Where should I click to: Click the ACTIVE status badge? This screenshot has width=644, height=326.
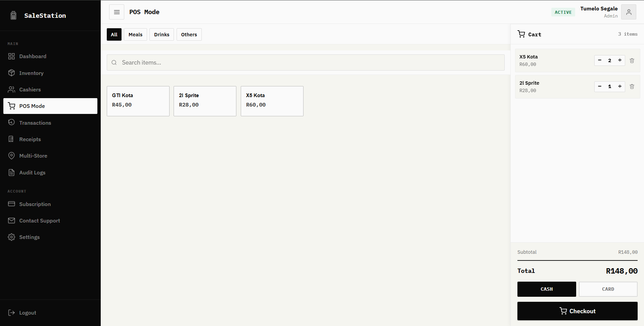[563, 12]
